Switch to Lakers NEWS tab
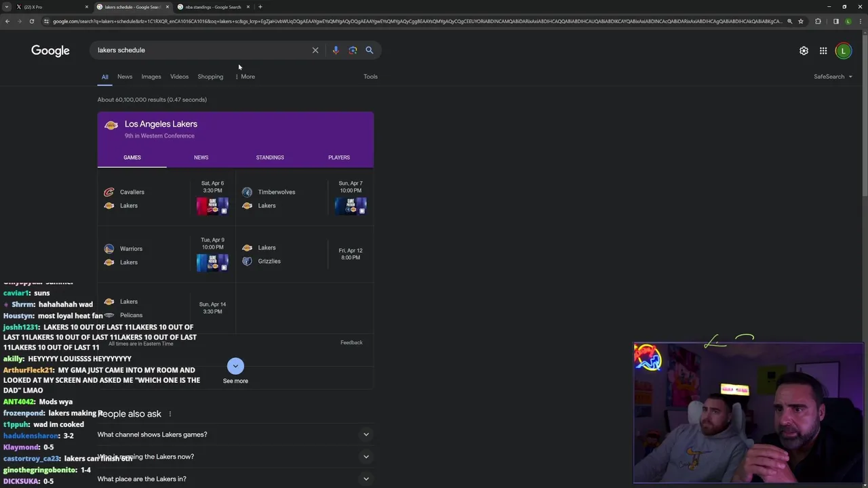 [201, 157]
